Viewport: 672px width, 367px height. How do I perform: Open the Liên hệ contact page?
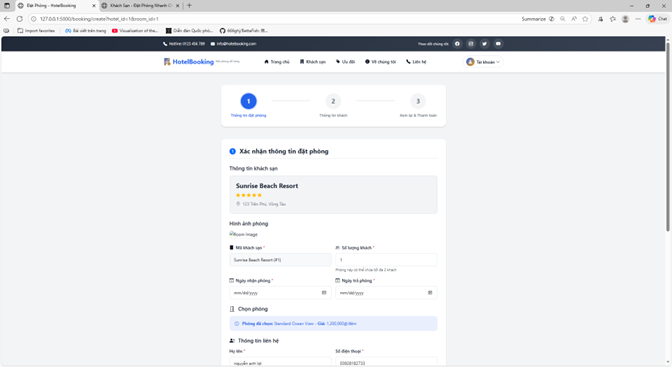[x=416, y=62]
